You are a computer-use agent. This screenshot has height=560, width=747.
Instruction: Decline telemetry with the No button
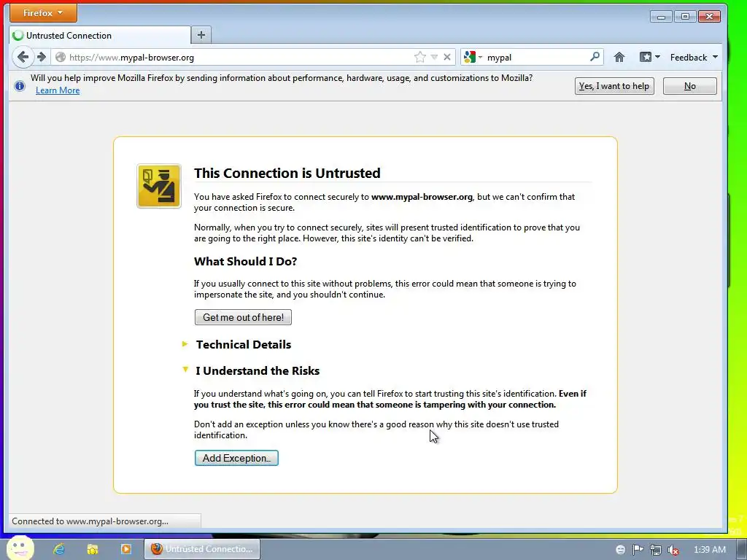tap(689, 86)
